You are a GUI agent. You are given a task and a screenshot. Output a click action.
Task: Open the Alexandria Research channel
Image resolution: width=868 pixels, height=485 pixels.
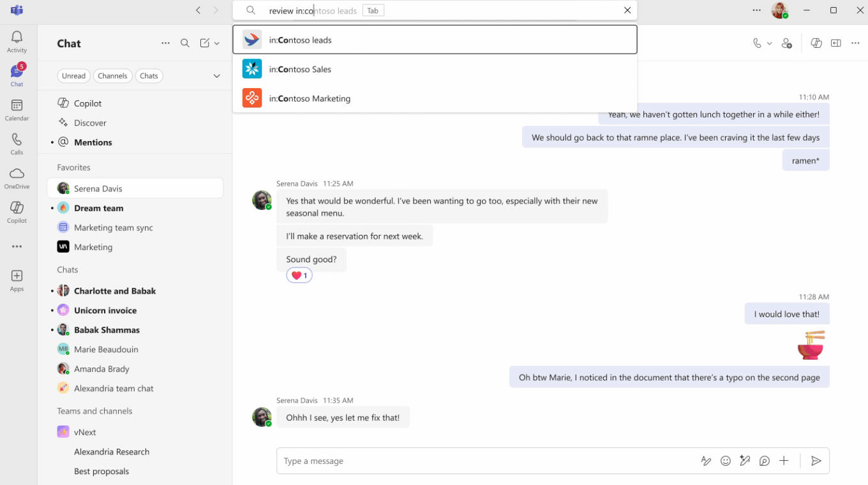click(135, 452)
